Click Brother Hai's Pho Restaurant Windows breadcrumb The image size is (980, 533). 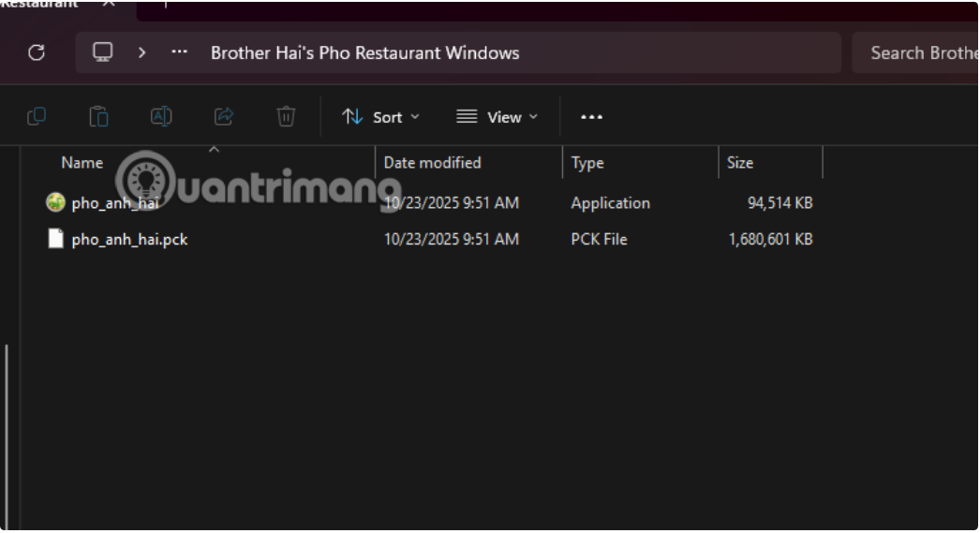coord(364,52)
